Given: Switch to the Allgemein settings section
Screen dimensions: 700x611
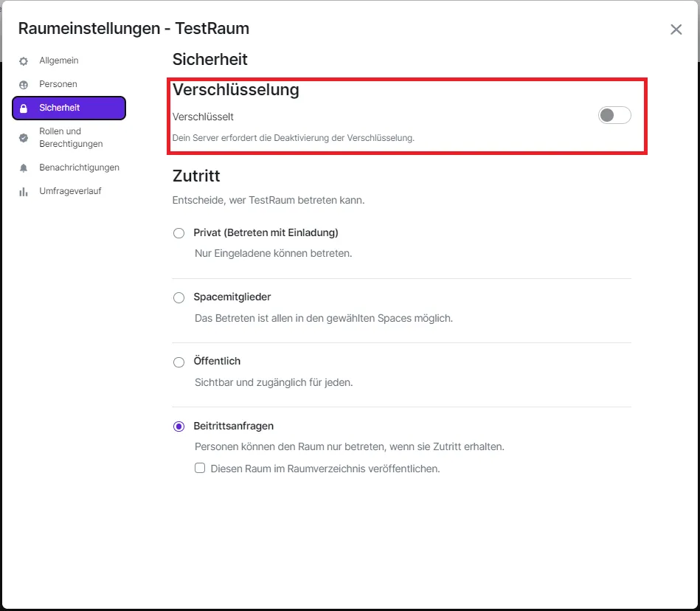Looking at the screenshot, I should [x=59, y=61].
